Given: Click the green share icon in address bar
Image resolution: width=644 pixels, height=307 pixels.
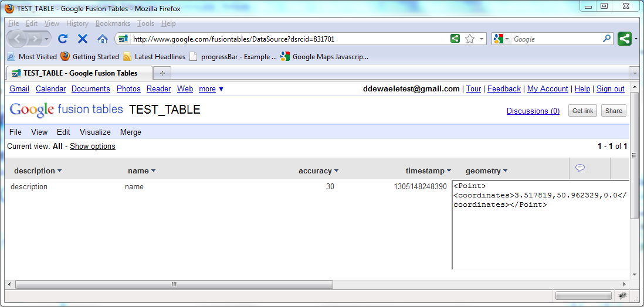Looking at the screenshot, I should pos(455,39).
